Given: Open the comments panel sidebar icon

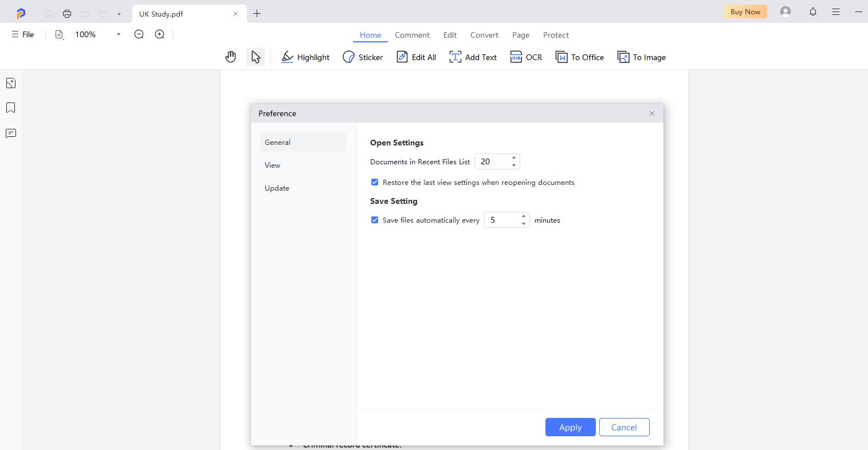Looking at the screenshot, I should 11,133.
